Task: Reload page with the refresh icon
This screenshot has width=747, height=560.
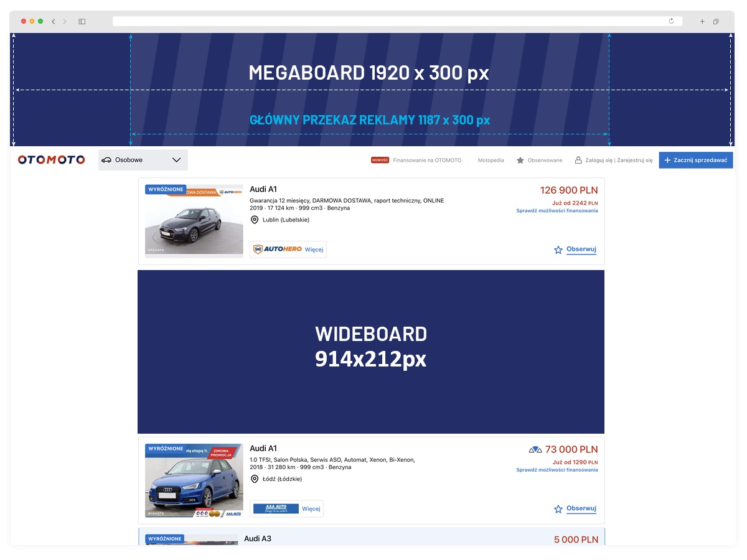Action: (x=671, y=21)
